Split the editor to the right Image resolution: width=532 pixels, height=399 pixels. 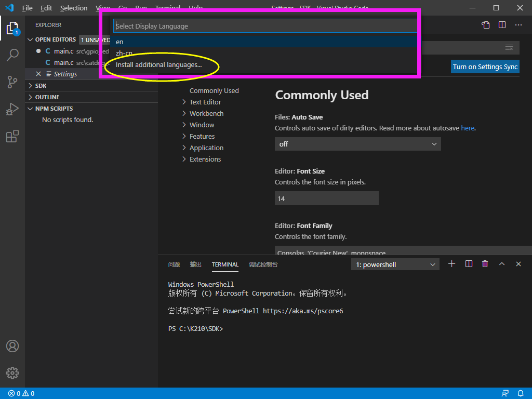point(502,25)
